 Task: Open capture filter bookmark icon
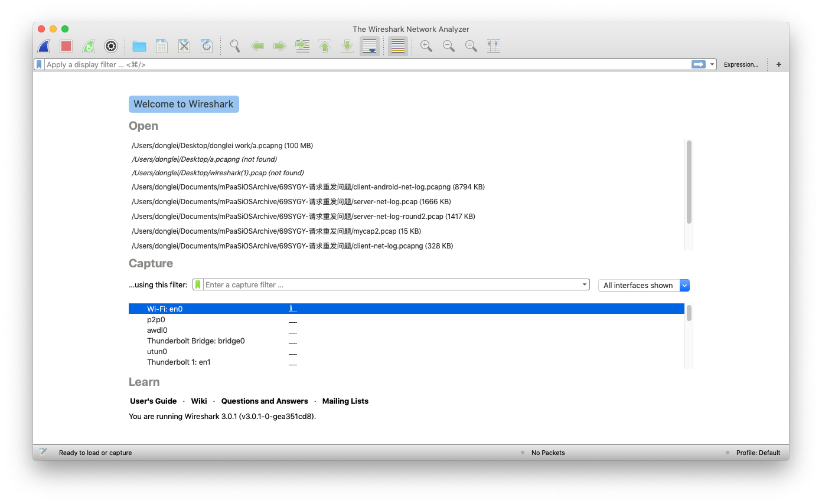pyautogui.click(x=198, y=284)
